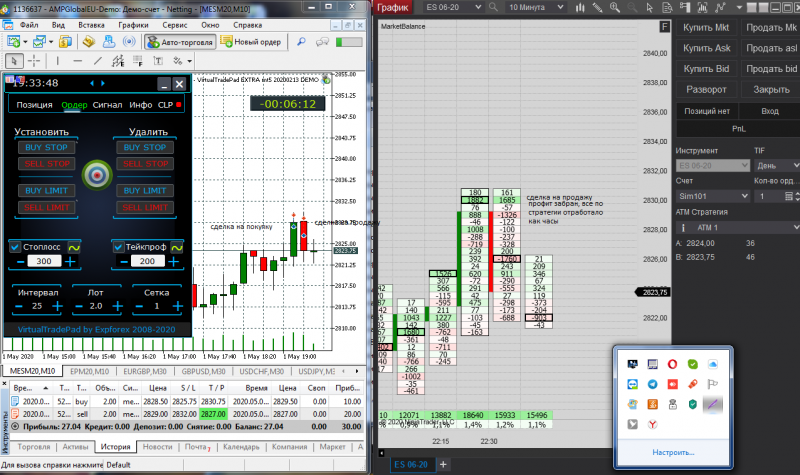This screenshot has height=475, width=800.
Task: Click the Купить Mkt button
Action: [x=706, y=28]
